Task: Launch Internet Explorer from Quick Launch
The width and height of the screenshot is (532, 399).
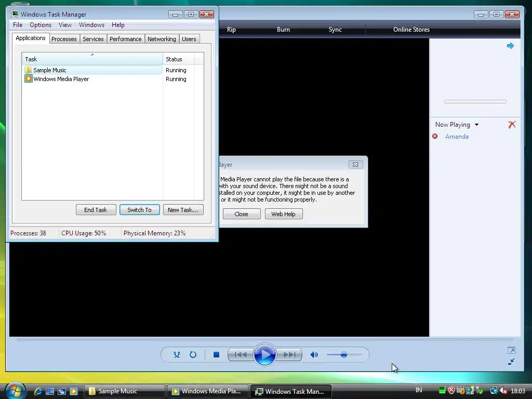Action: coord(37,391)
